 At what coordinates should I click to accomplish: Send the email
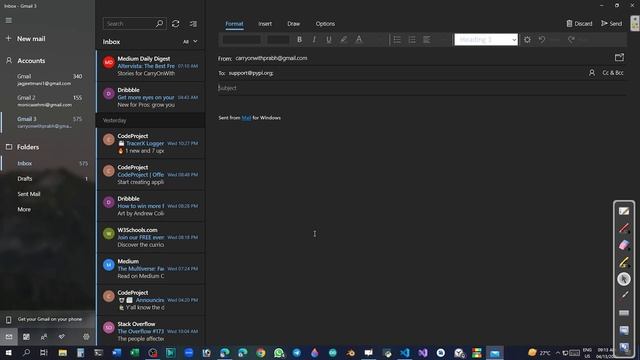pyautogui.click(x=611, y=24)
